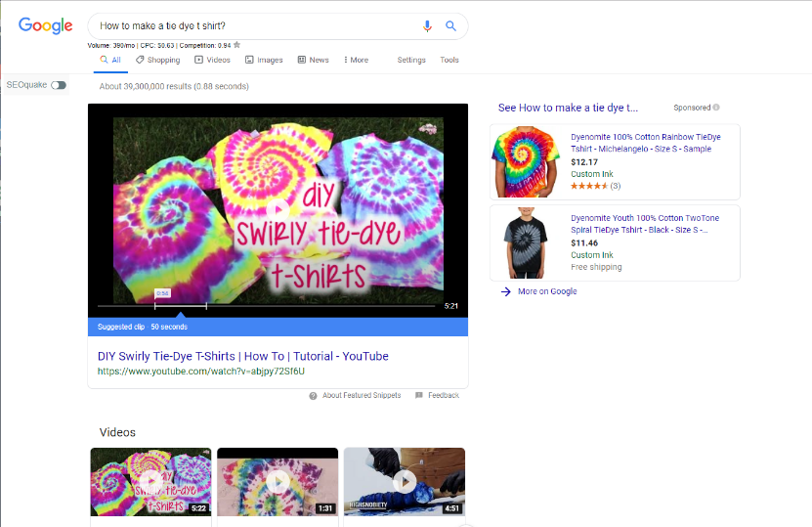Open See How to make a tie dye t... heading

[568, 108]
